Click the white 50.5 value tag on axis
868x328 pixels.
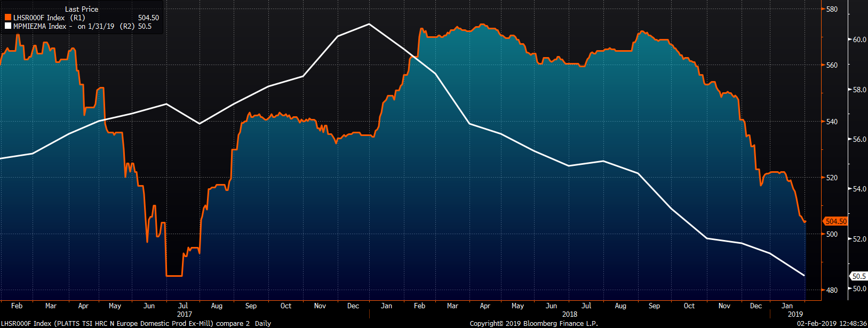[x=858, y=276]
